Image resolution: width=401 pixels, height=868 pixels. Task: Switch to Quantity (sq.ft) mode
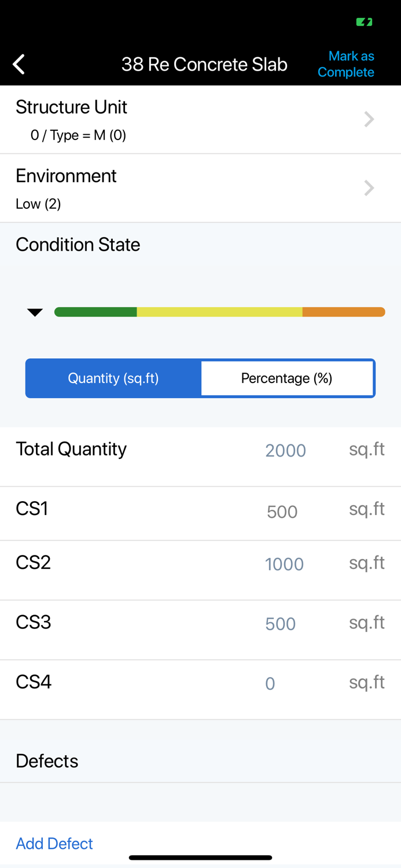pyautogui.click(x=113, y=378)
